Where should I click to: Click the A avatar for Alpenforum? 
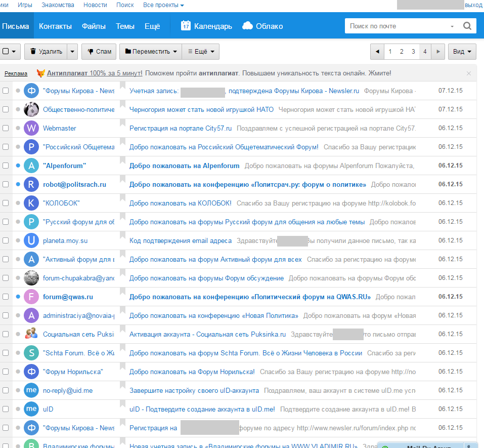point(31,166)
